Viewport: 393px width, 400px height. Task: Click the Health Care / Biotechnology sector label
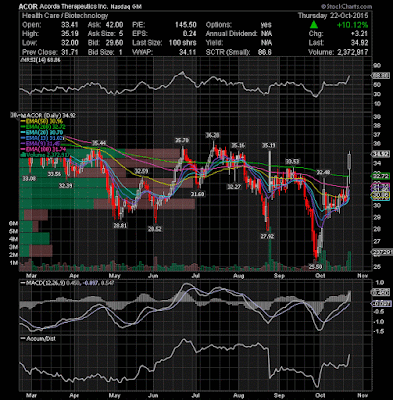pos(65,16)
